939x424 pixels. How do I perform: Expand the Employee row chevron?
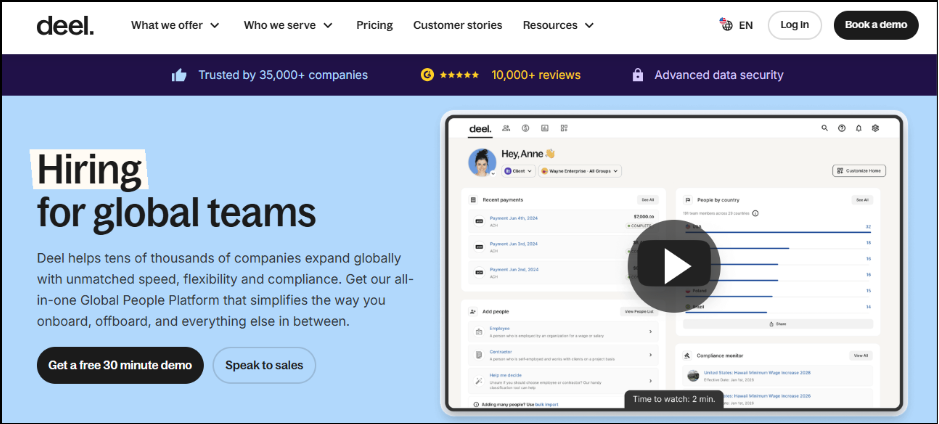[650, 331]
